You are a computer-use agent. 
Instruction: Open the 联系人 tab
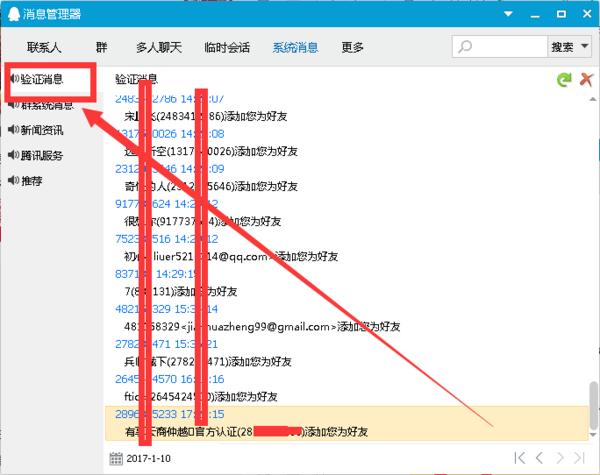[x=44, y=47]
